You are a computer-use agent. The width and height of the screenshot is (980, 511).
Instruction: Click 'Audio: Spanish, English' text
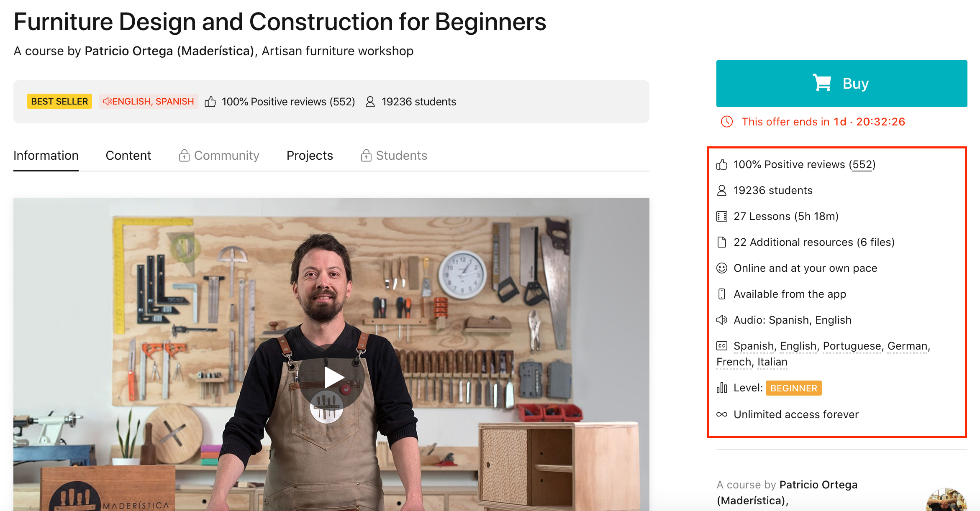tap(793, 320)
